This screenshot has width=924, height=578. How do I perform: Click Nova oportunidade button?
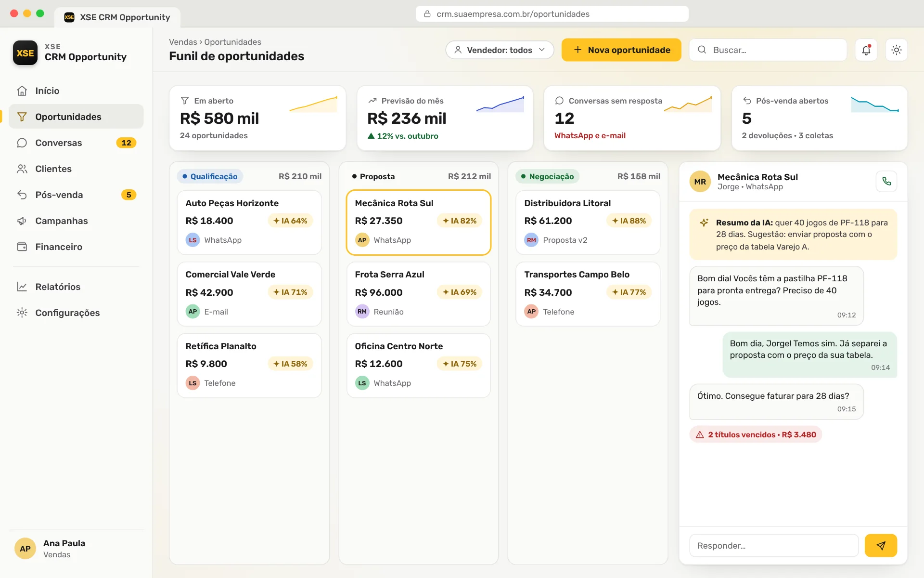point(621,50)
